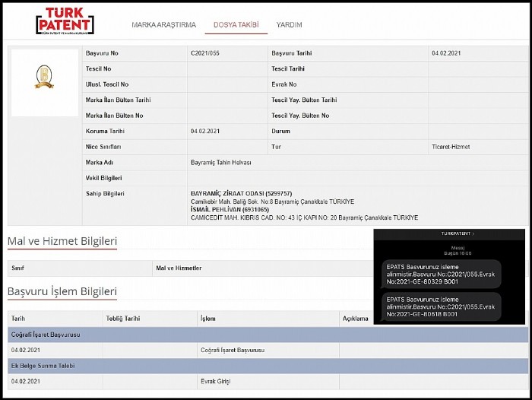Select the Coğrafi İşaret Başvurusu group row

click(x=268, y=335)
